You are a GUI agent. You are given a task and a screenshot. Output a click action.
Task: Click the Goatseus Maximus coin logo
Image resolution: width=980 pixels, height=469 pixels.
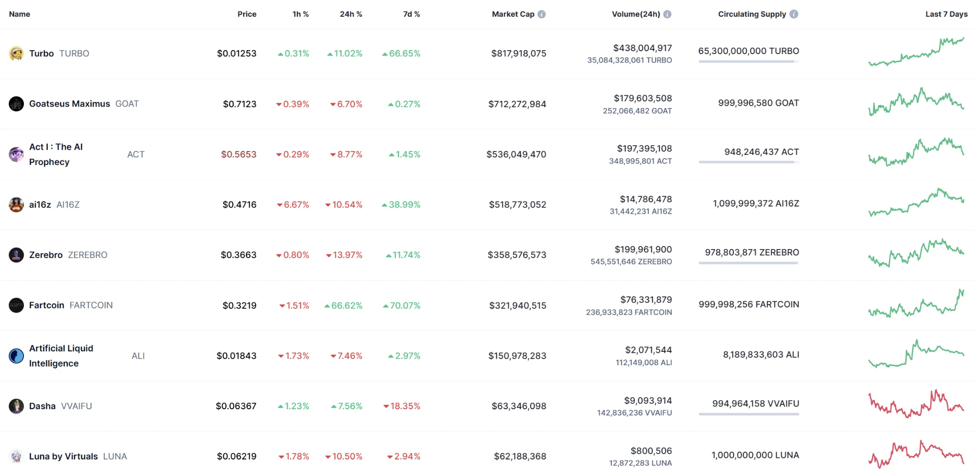16,104
